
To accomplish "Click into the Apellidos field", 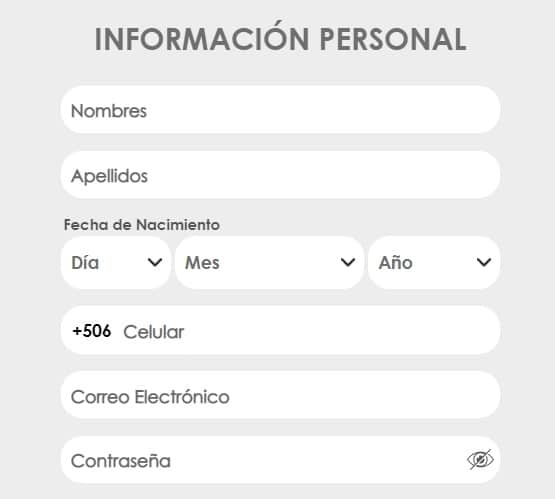I will pos(281,174).
